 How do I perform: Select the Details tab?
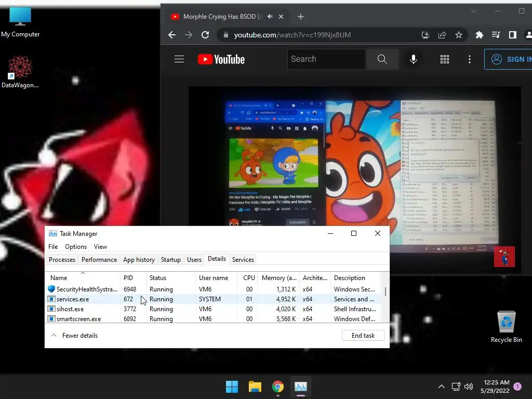point(217,259)
